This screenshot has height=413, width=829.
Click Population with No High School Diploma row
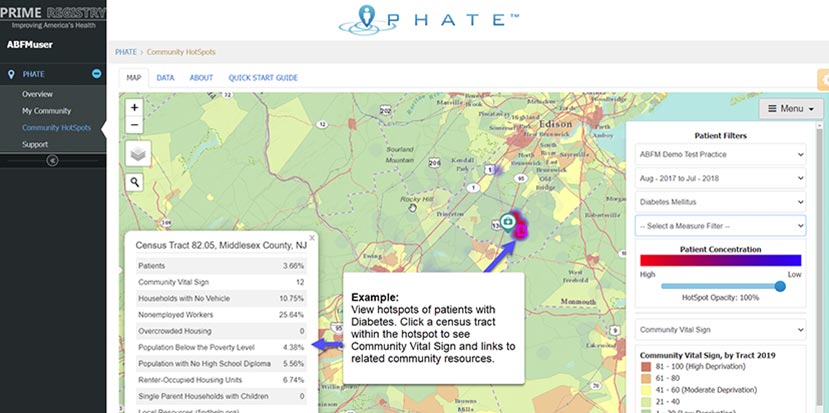pyautogui.click(x=221, y=364)
